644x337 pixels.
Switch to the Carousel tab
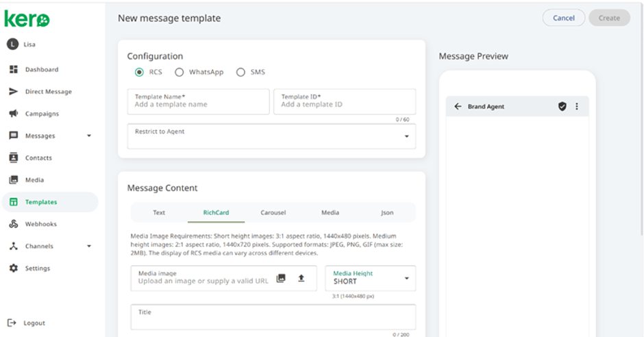(273, 212)
